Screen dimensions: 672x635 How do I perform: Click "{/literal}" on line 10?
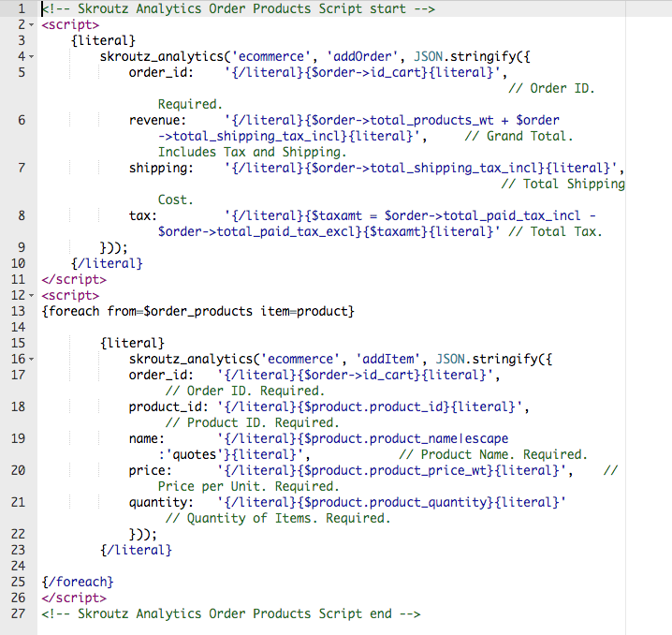[x=107, y=263]
